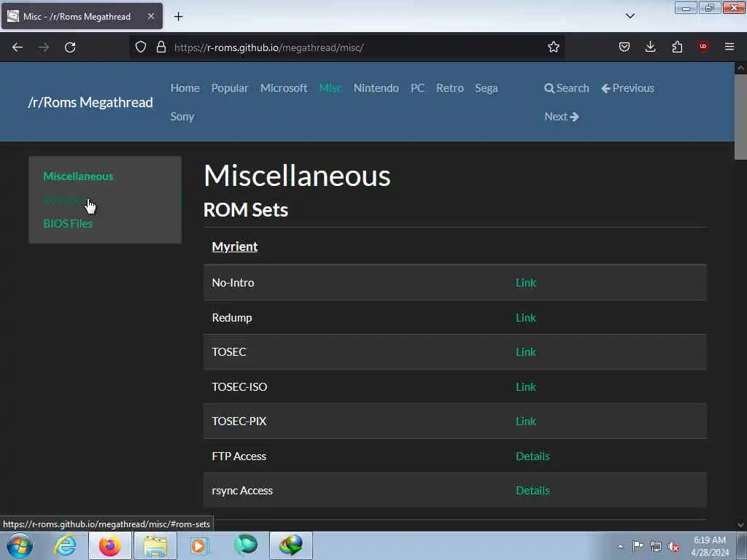The width and height of the screenshot is (747, 560).
Task: Open the PC nav item
Action: click(417, 88)
